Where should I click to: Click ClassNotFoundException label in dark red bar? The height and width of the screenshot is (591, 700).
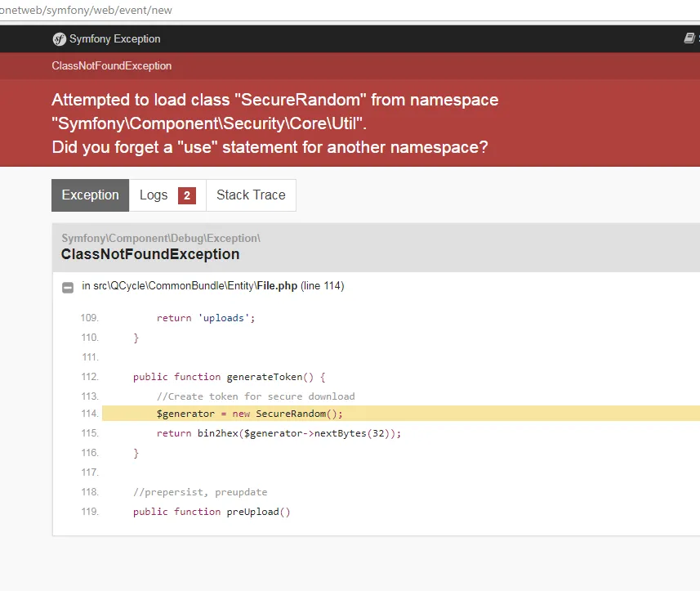pyautogui.click(x=111, y=66)
